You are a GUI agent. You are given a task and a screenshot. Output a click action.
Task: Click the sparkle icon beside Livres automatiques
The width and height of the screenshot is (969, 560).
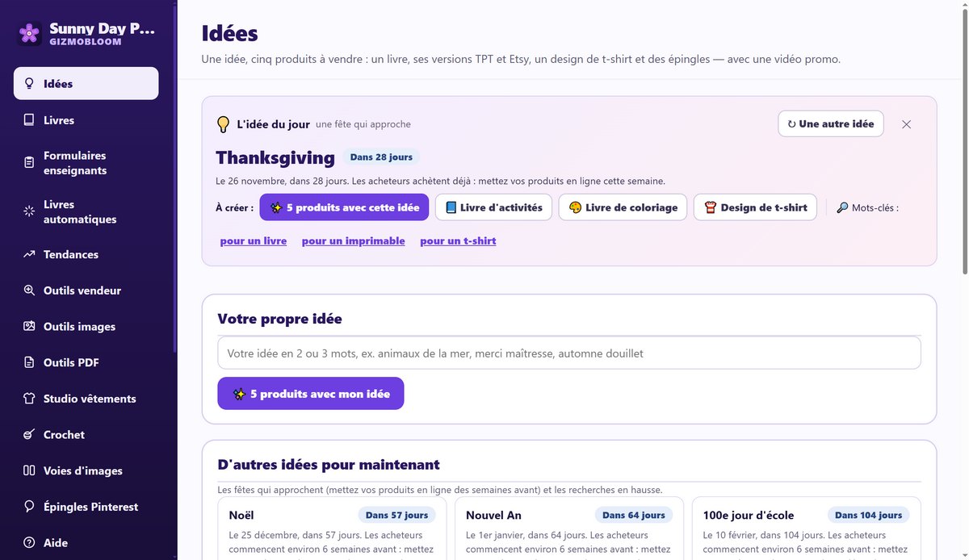pos(29,211)
